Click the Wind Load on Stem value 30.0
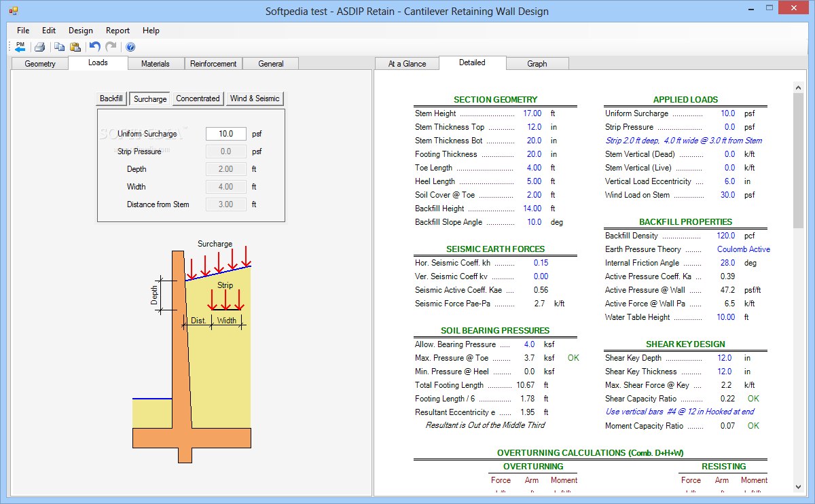 tap(728, 195)
